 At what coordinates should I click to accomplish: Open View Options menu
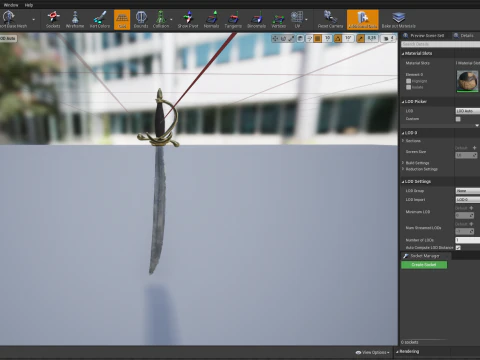coord(372,352)
